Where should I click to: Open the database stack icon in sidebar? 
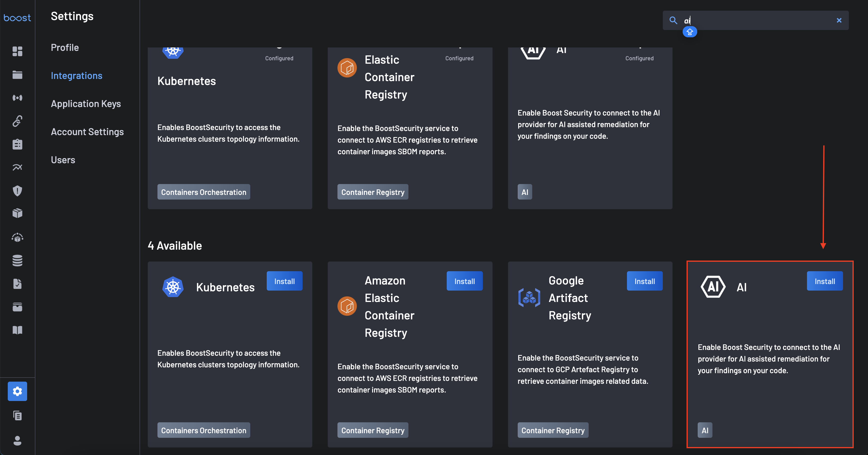(17, 260)
